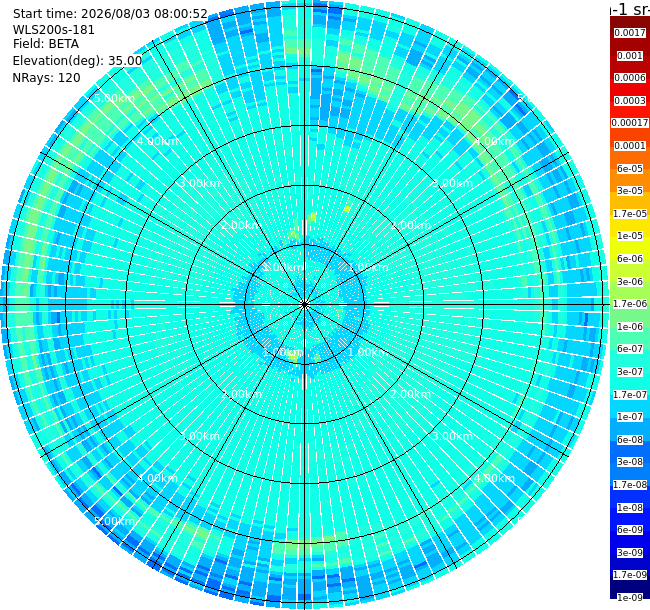Click the upper-left 5.00km range label
The image size is (650, 610).
(x=114, y=98)
